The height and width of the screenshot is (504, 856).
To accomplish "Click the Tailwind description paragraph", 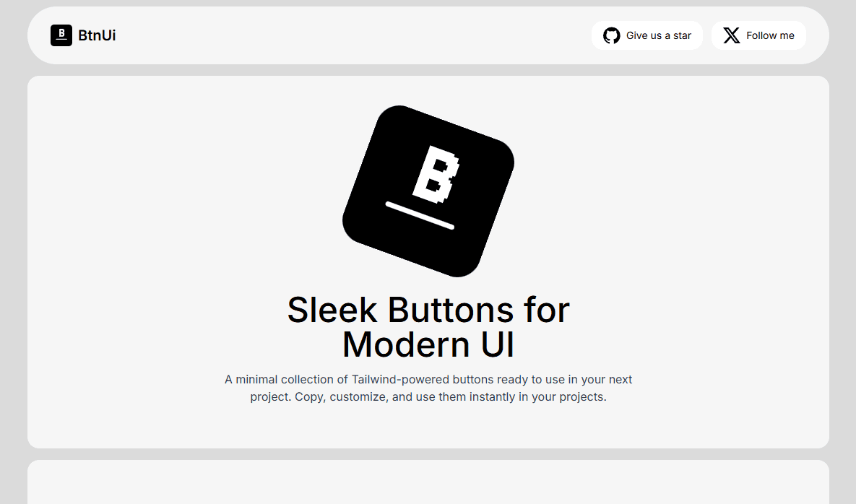I will click(x=428, y=388).
